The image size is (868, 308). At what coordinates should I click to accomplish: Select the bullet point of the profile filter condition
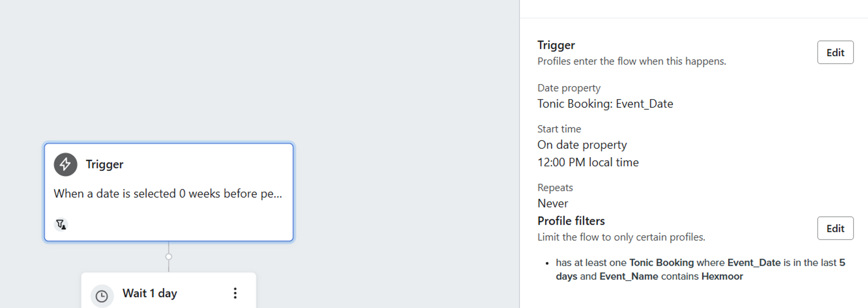coord(547,263)
